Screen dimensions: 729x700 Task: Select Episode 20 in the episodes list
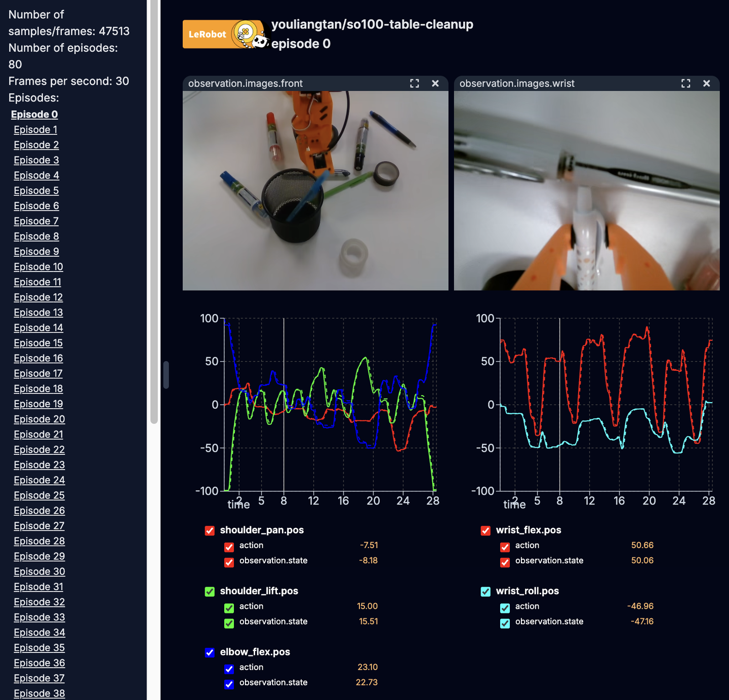pos(39,419)
